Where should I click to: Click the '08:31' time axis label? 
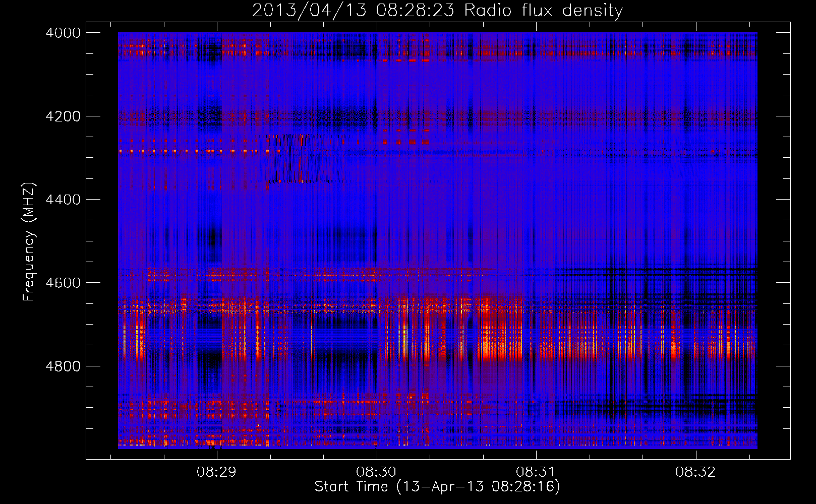pos(536,472)
